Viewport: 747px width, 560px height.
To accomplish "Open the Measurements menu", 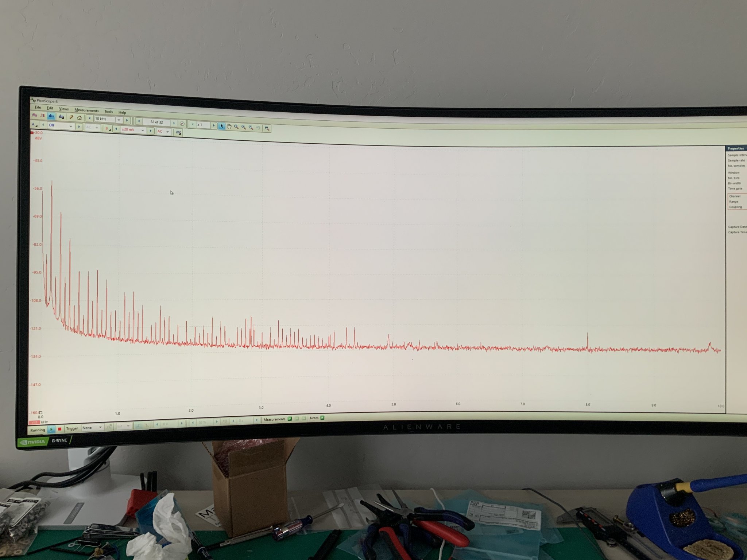I will click(x=86, y=110).
